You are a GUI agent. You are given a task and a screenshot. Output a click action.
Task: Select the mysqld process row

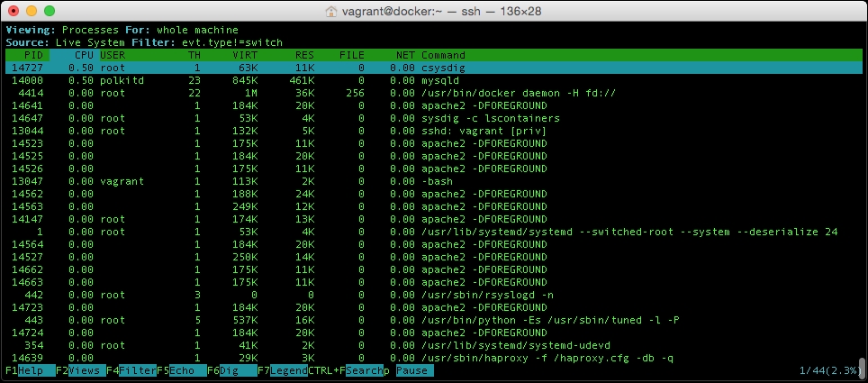(x=434, y=80)
